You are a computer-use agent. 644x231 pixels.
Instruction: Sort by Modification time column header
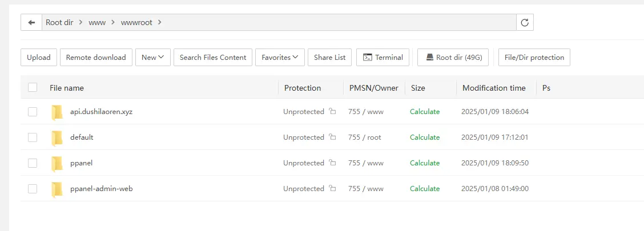tap(494, 88)
